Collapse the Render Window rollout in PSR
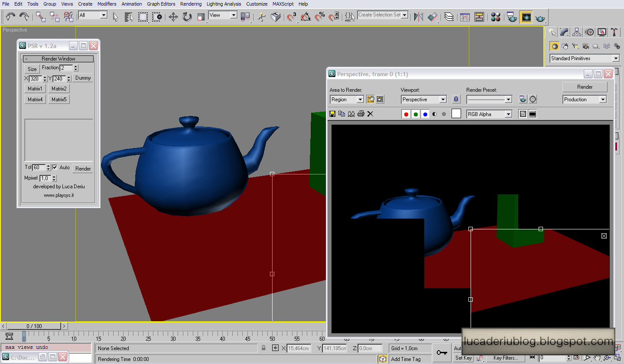The width and height of the screenshot is (624, 364). pos(58,59)
